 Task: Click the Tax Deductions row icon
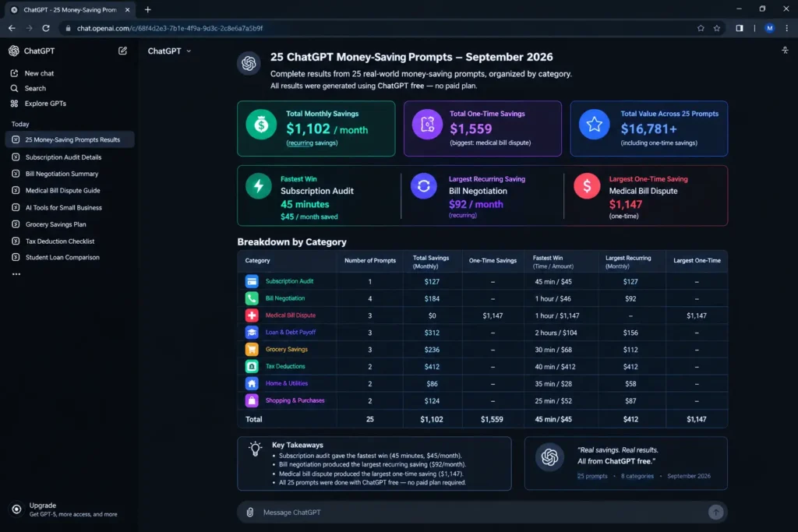(x=252, y=366)
